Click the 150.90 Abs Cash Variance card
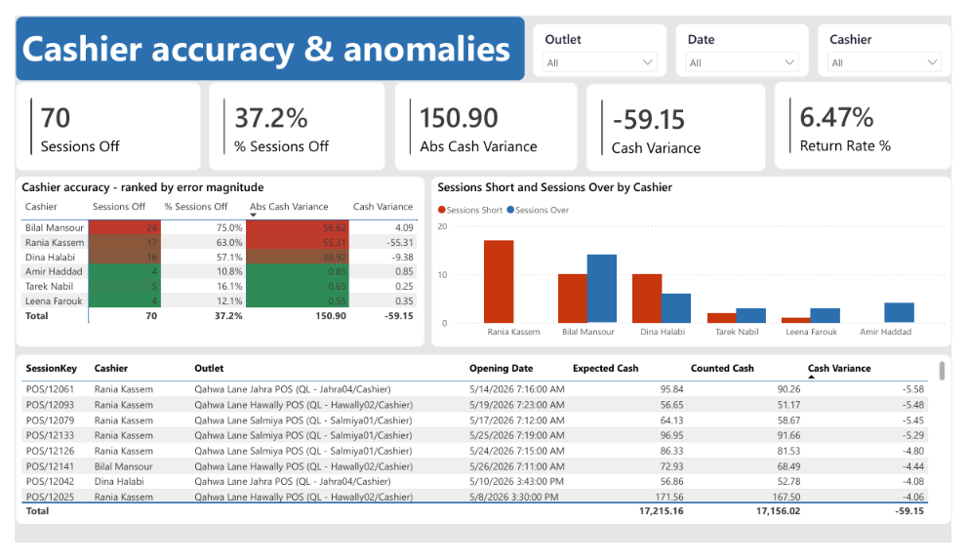The image size is (968, 560). coord(486,127)
